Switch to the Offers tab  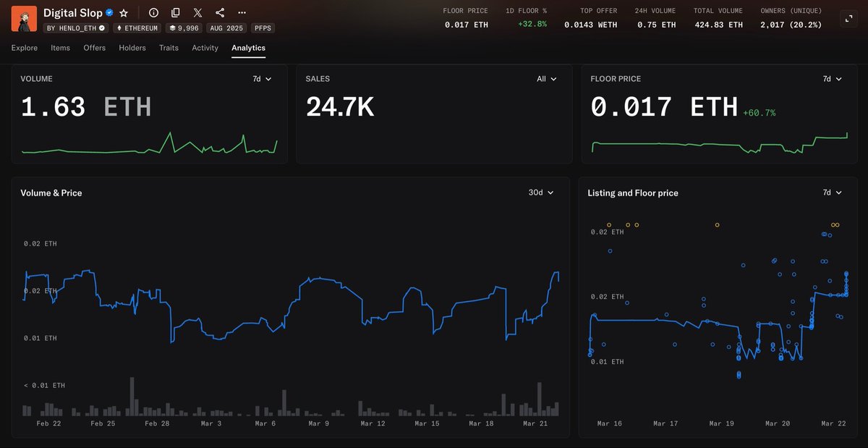pyautogui.click(x=95, y=48)
